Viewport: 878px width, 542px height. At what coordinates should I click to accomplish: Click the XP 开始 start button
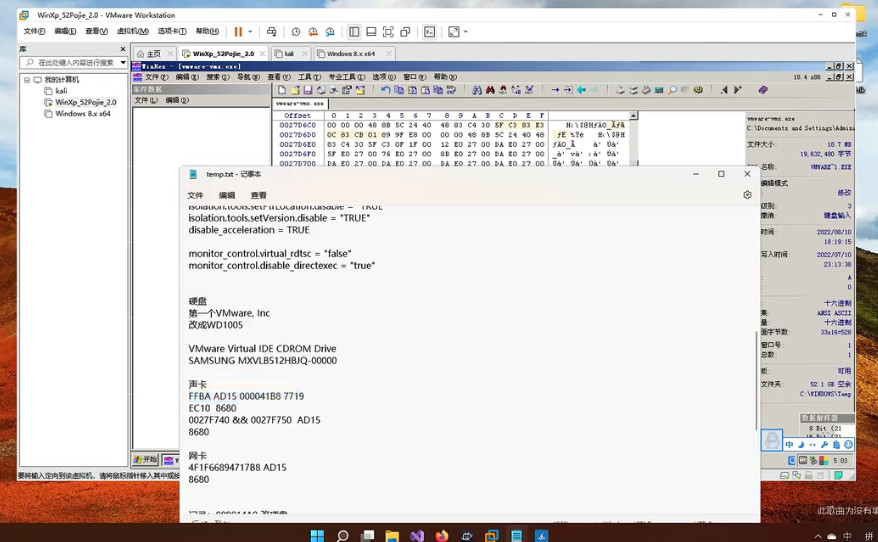pos(146,459)
